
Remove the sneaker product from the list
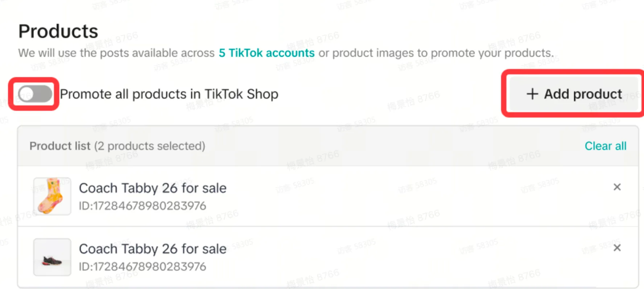pos(617,248)
